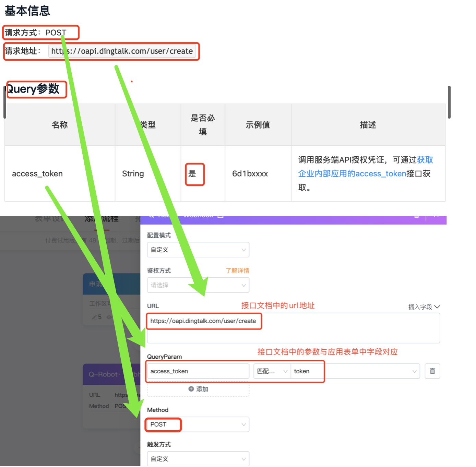
Task: Grab the scrollbar handle right of Query参数 table
Action: coord(449,102)
